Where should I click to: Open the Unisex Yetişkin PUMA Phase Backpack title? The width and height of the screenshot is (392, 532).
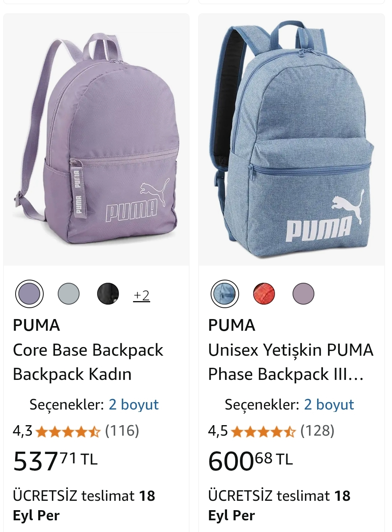291,362
